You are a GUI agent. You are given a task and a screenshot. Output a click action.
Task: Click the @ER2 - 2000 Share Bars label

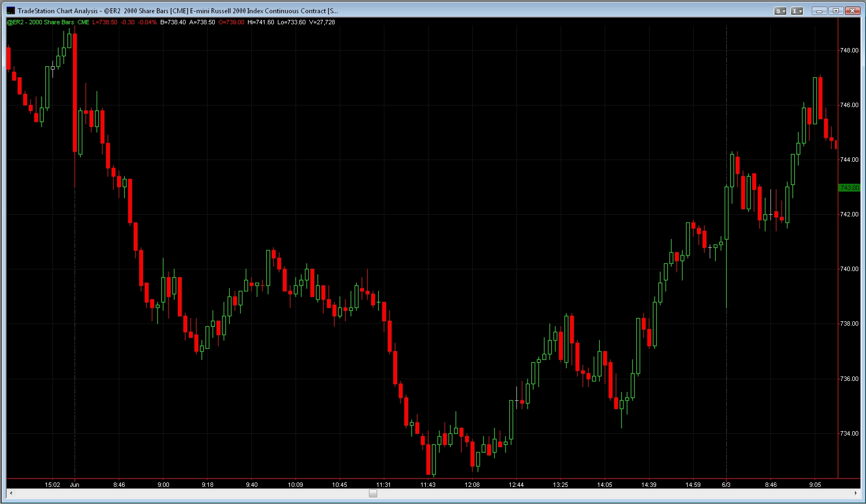pyautogui.click(x=40, y=22)
